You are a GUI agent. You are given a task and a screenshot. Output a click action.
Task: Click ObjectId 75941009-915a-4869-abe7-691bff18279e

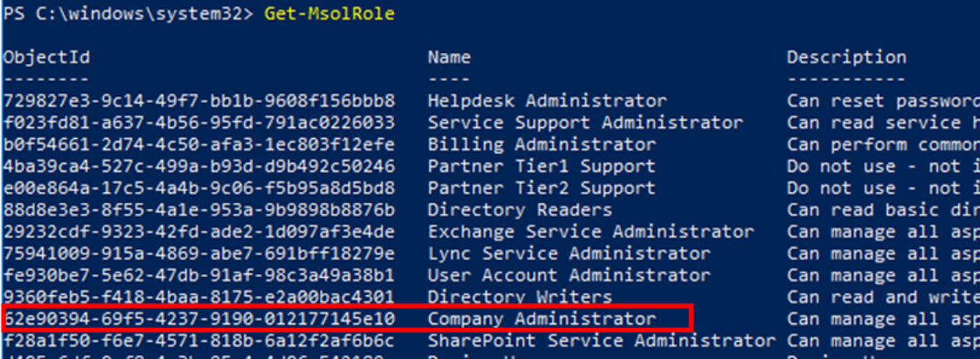pos(199,254)
